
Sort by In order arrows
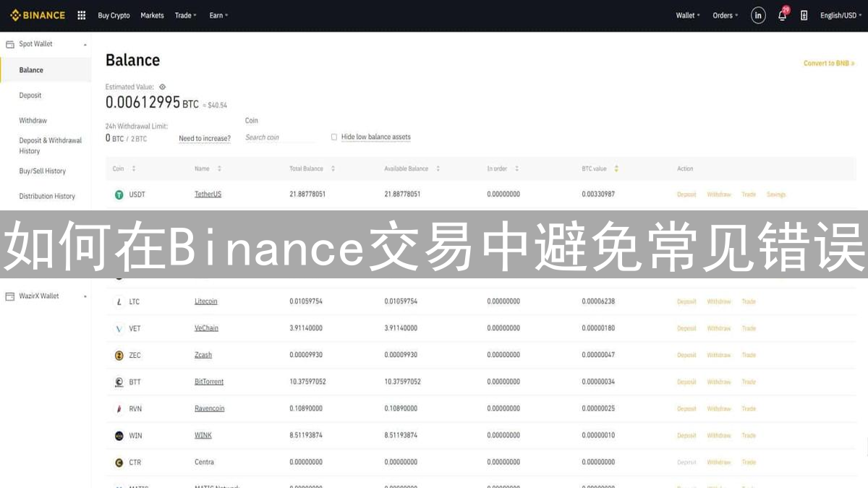click(x=516, y=168)
